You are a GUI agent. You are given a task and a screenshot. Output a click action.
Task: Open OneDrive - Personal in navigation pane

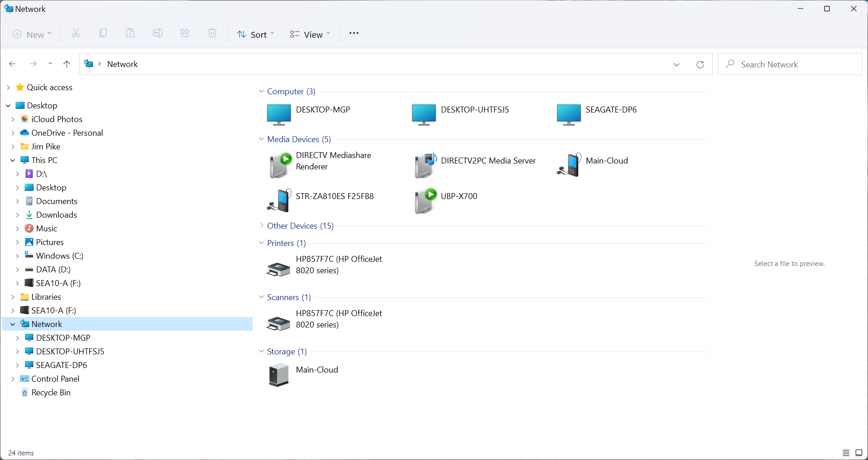tap(67, 133)
